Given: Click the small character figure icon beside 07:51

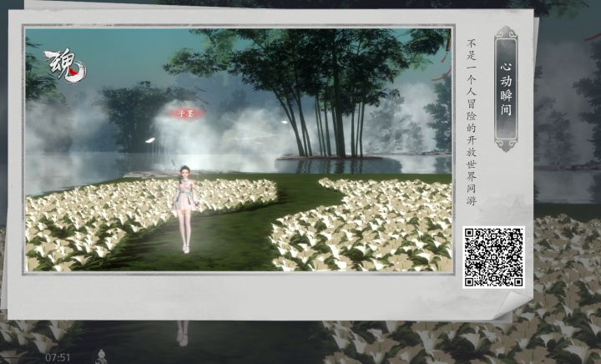Looking at the screenshot, I should pos(101,356).
